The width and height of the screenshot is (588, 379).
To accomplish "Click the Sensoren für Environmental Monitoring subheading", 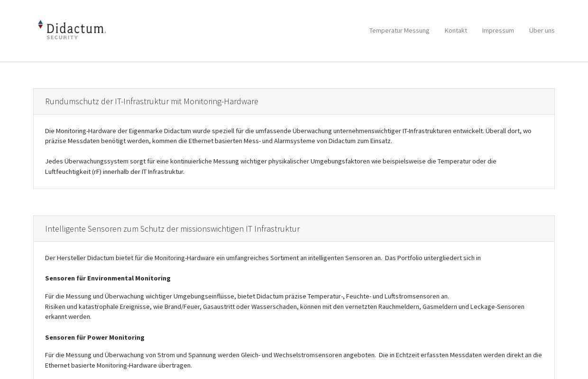I will pyautogui.click(x=108, y=278).
